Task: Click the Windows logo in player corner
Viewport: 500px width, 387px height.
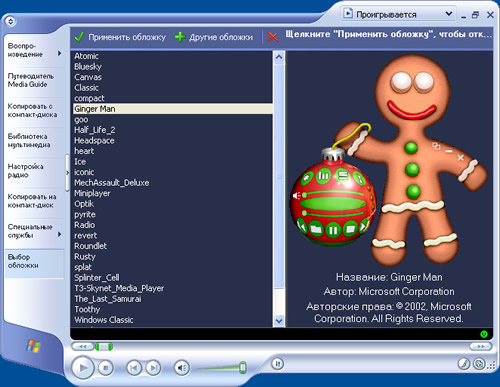Action: pyautogui.click(x=33, y=346)
